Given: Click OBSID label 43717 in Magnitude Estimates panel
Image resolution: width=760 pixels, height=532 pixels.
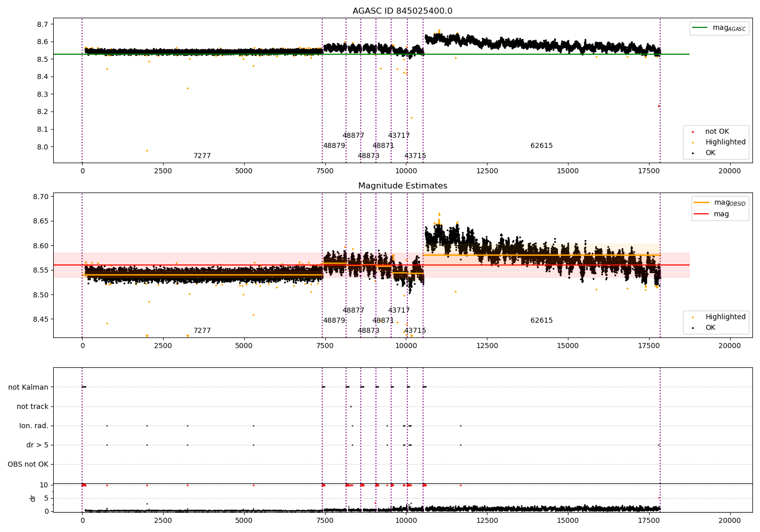Looking at the screenshot, I should click(x=399, y=311).
